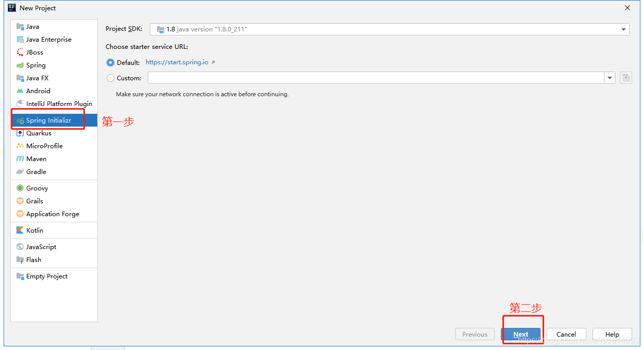Click the Gradle elephant icon
644x350 pixels.
(20, 172)
